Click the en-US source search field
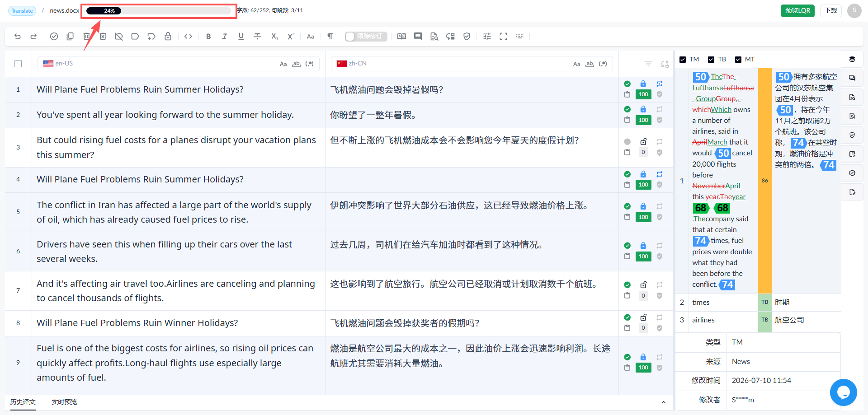This screenshot has width=868, height=415. [x=179, y=64]
